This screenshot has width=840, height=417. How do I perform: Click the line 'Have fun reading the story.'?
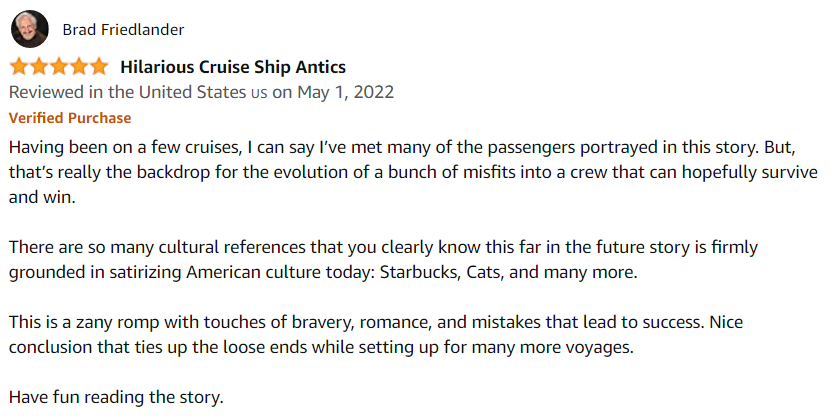(115, 398)
